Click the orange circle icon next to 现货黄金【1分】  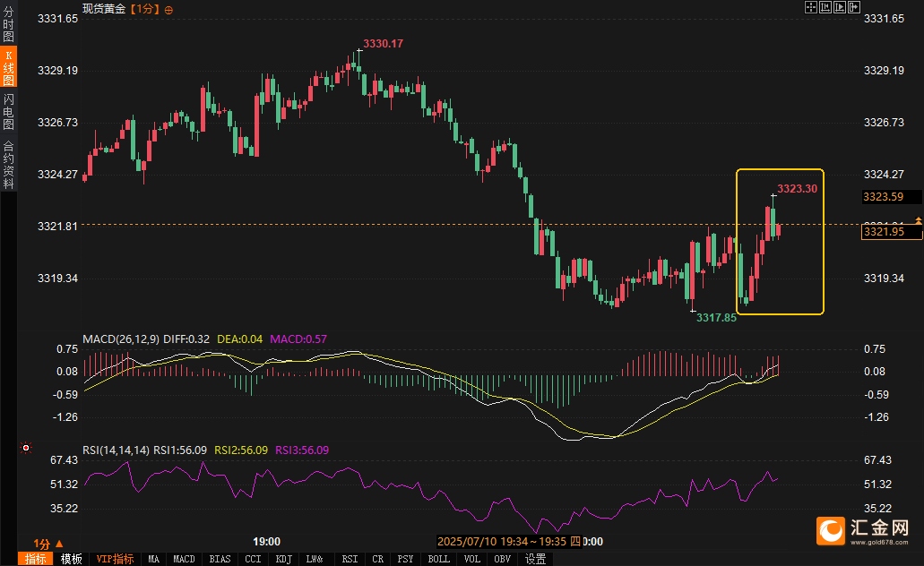[169, 10]
